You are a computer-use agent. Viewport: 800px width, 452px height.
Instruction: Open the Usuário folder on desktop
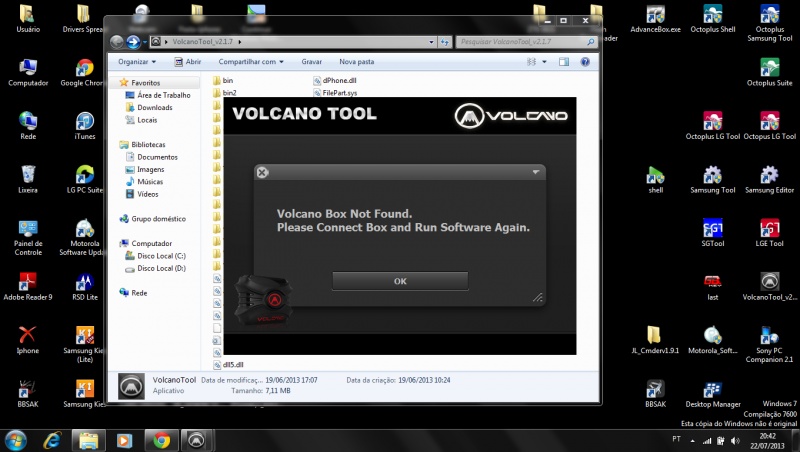pyautogui.click(x=28, y=19)
